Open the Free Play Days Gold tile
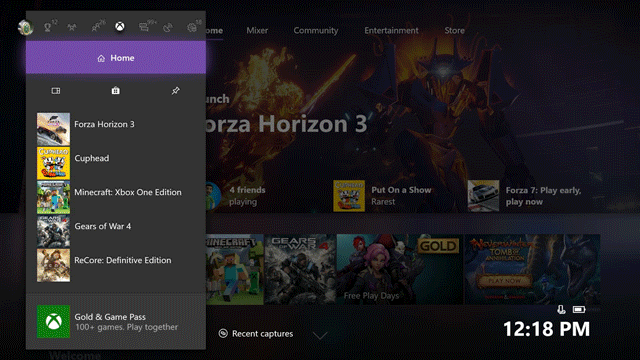This screenshot has height=360, width=640. (400, 269)
